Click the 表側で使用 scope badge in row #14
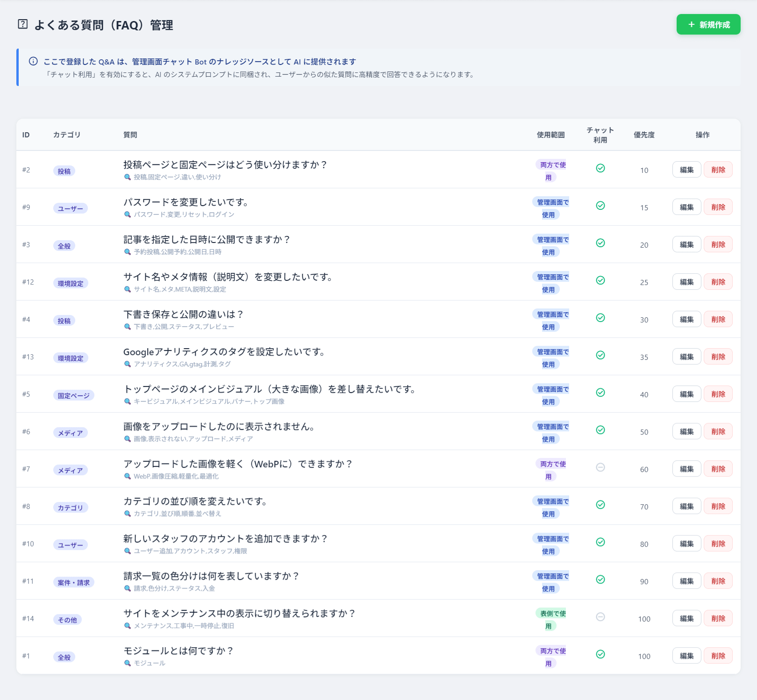 [550, 620]
